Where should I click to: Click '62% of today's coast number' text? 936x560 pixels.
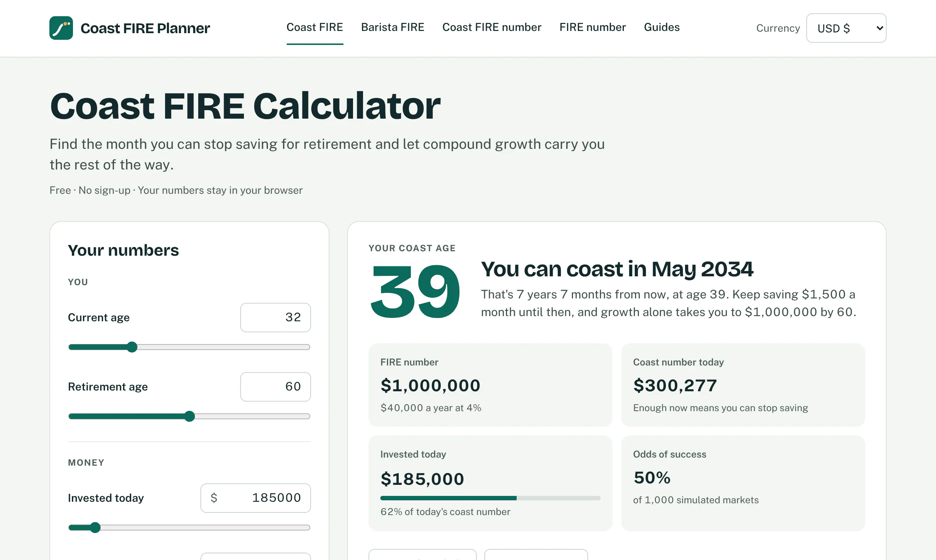pyautogui.click(x=446, y=512)
